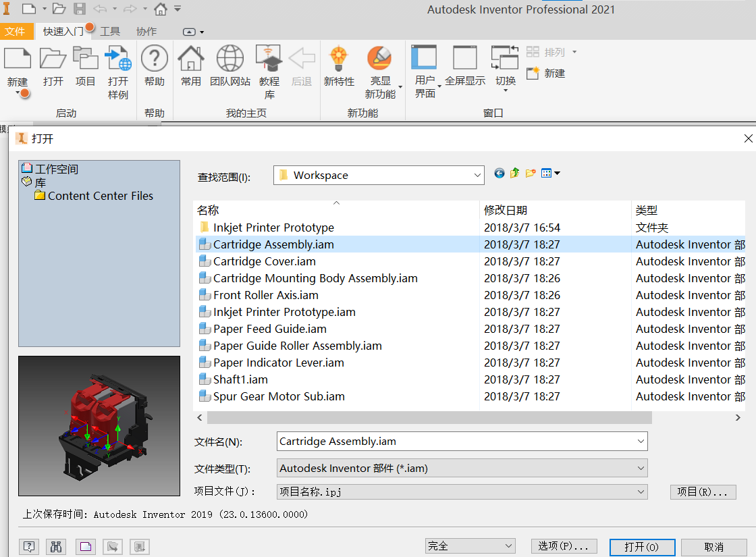Sort files by Name column header

(336, 210)
